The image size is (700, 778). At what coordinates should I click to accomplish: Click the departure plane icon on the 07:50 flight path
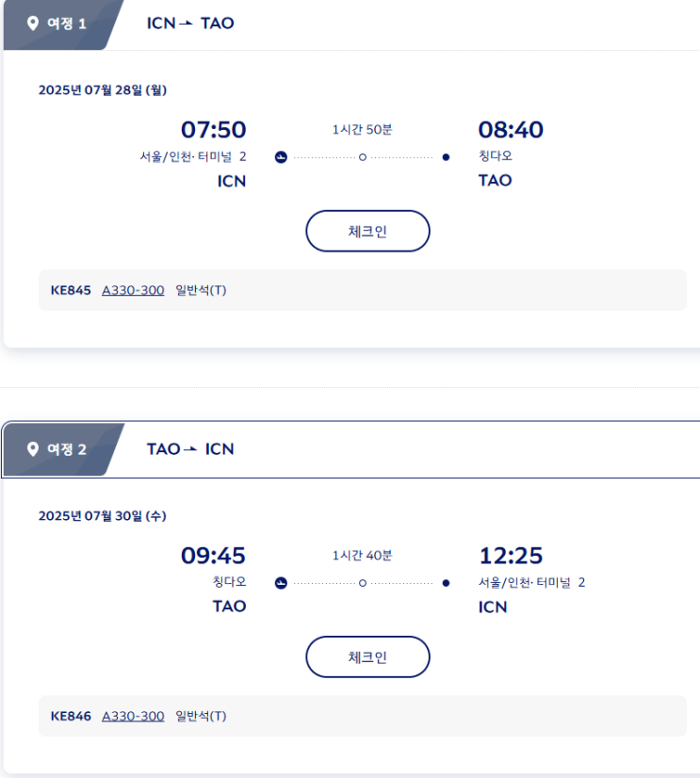click(281, 157)
